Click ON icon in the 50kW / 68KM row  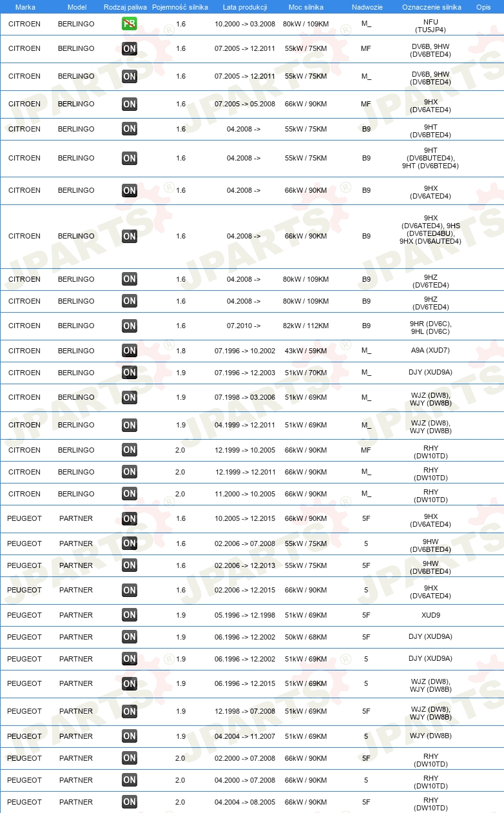tap(130, 637)
